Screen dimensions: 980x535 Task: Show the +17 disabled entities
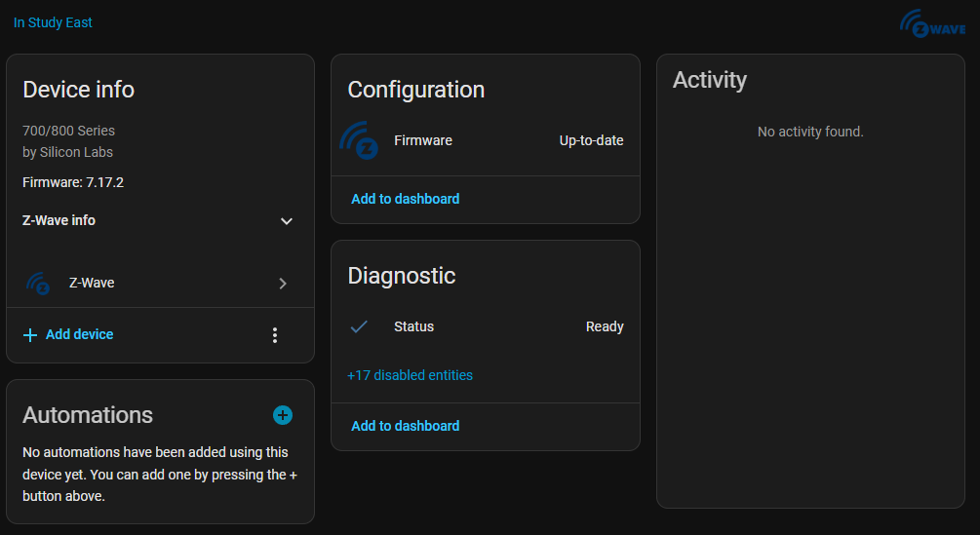coord(410,375)
